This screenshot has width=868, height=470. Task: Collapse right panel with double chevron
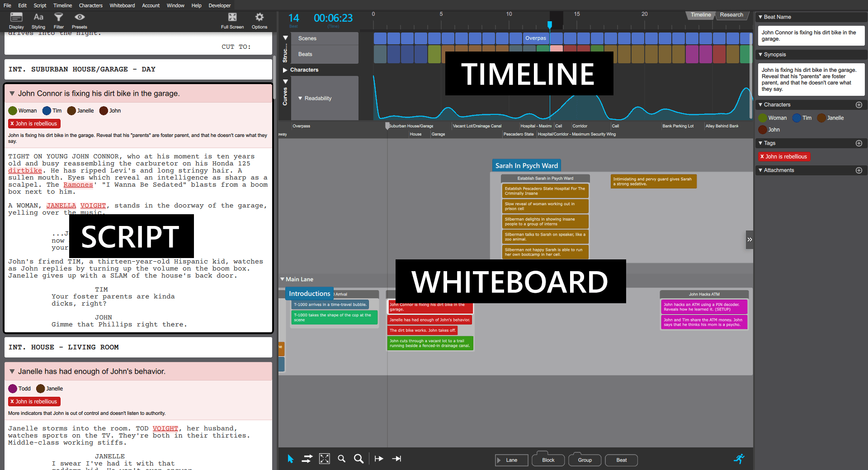coord(750,240)
